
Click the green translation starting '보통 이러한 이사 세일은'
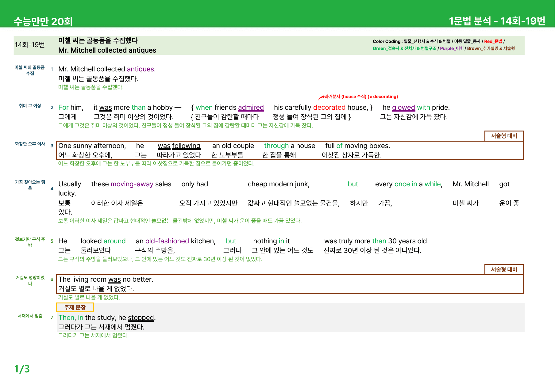(x=180, y=221)
